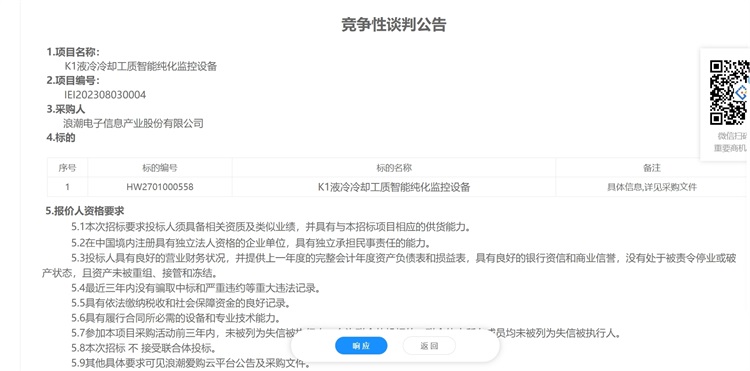Screen dimensions: 750x371
Task: Click the 5.报价人资格要求 heading
Action: click(85, 211)
